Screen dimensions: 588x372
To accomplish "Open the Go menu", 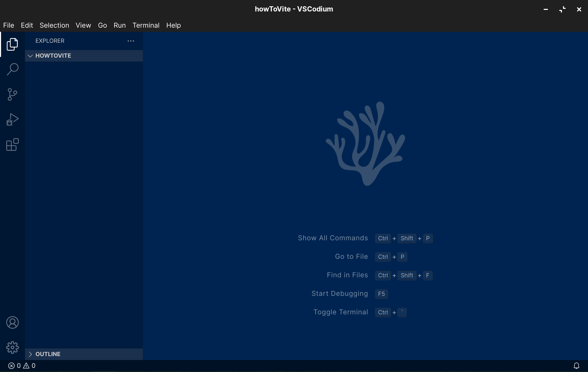I will click(102, 25).
